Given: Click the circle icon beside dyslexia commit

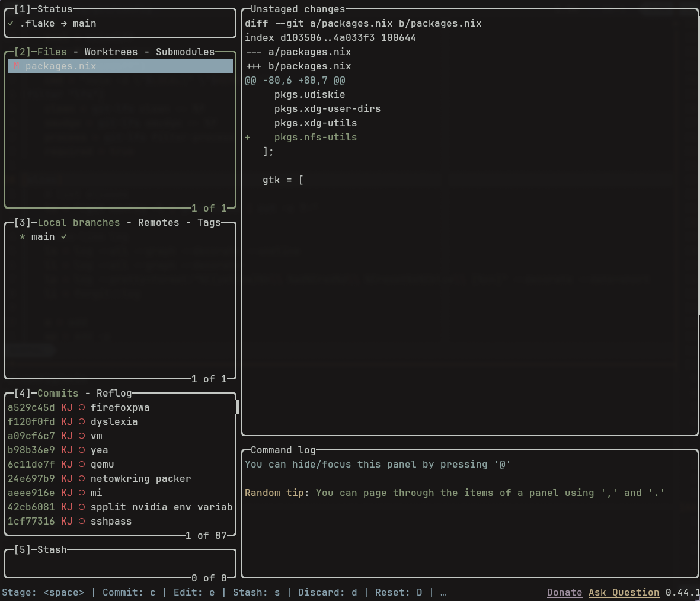Looking at the screenshot, I should click(x=82, y=421).
